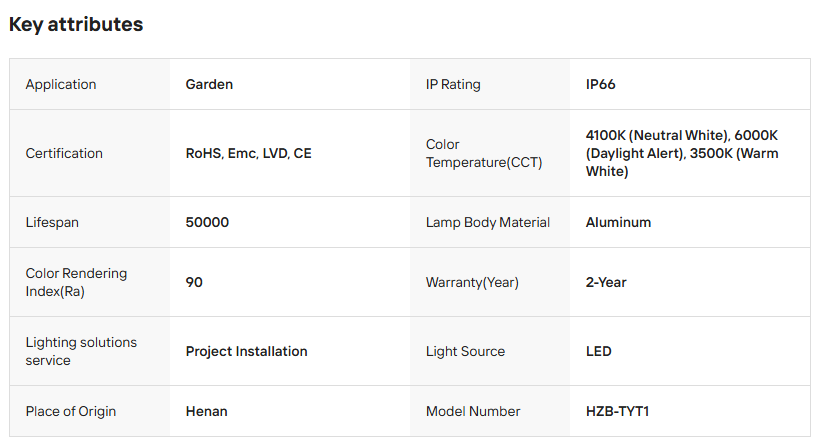Click the Application label cell
The height and width of the screenshot is (437, 821).
point(61,85)
